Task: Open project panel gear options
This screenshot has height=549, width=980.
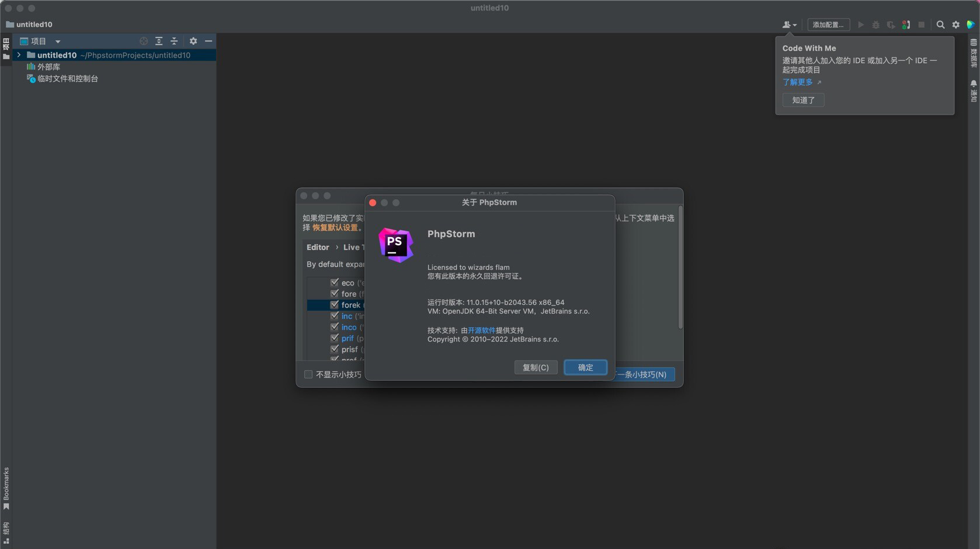Action: coord(193,41)
